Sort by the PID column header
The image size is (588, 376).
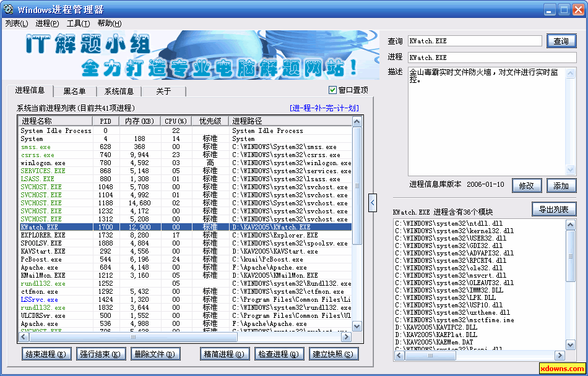point(106,121)
